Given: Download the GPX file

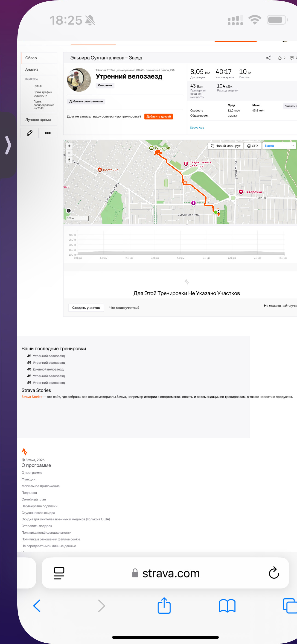Looking at the screenshot, I should 253,146.
